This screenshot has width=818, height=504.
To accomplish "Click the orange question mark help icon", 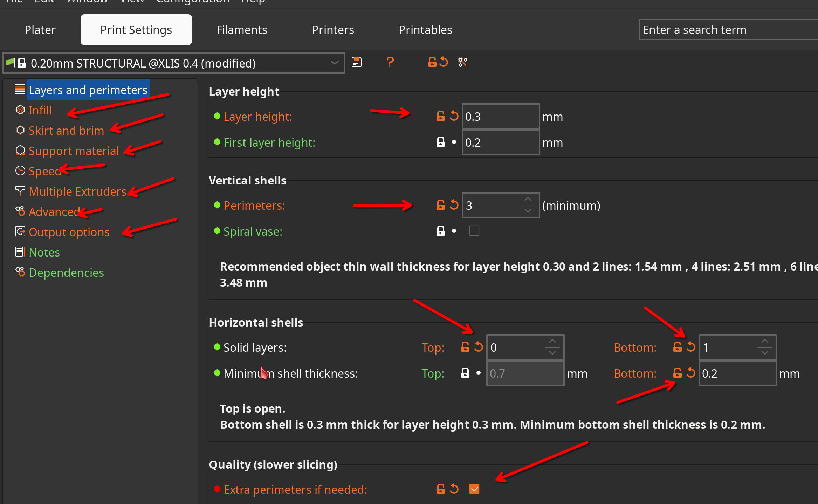I will (390, 62).
